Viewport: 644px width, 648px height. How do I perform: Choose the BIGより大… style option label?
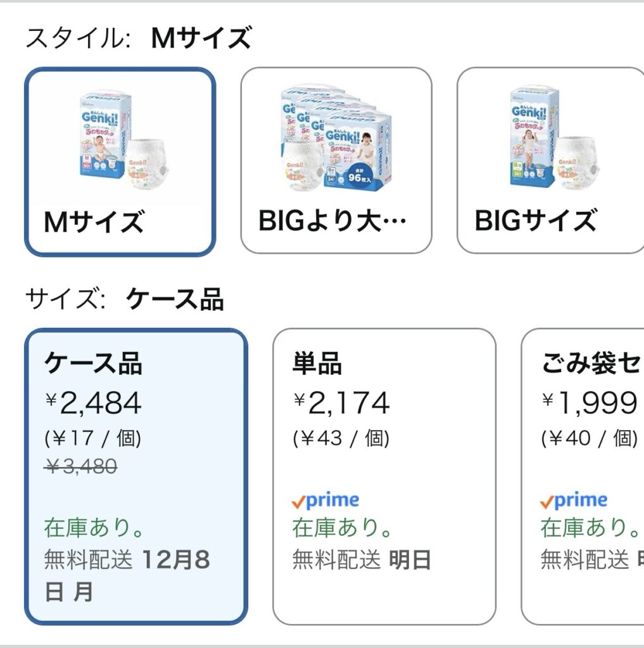(x=332, y=222)
